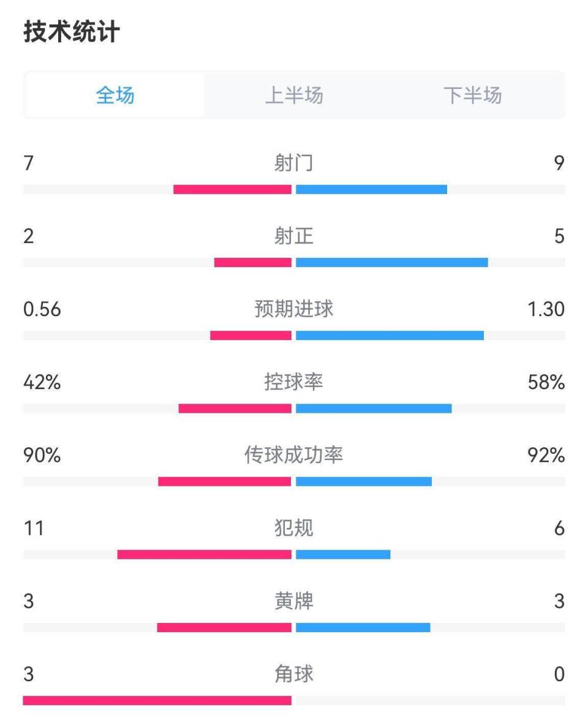This screenshot has height=721, width=588.
Task: Click the 射正 stat label
Action: point(294,236)
